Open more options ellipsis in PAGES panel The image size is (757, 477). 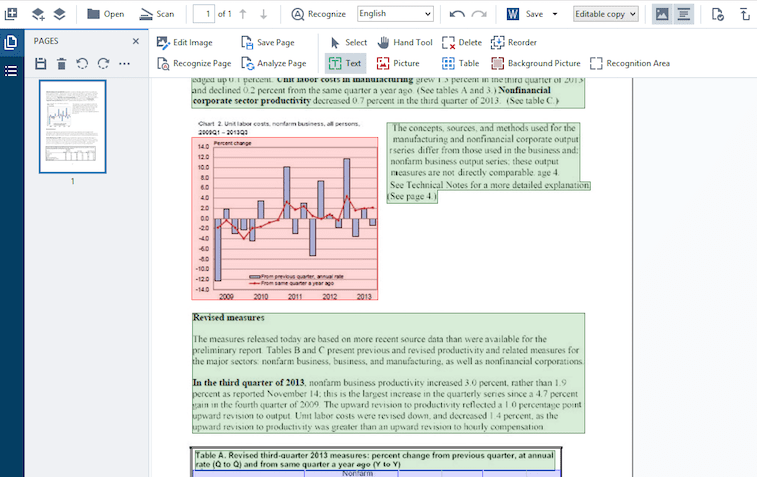pos(125,63)
